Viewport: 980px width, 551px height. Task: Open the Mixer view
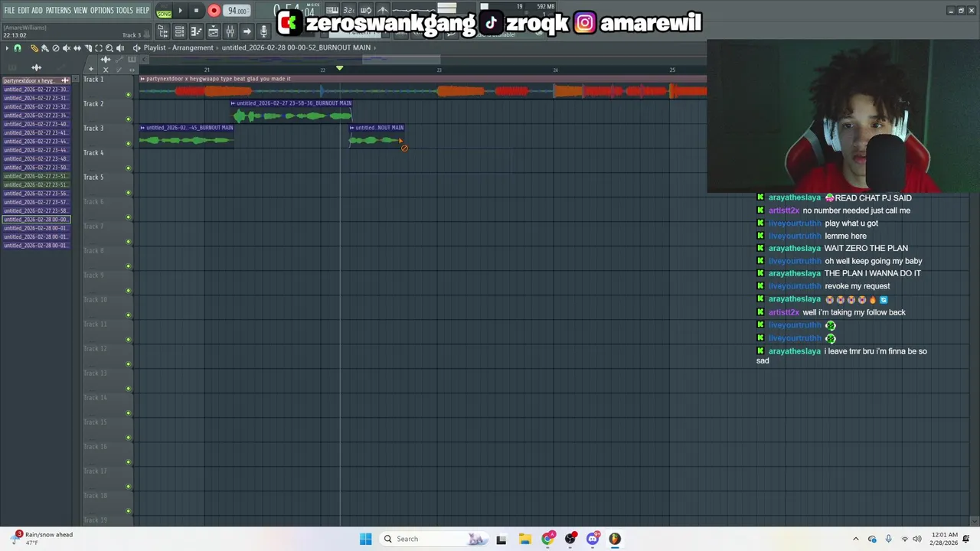230,31
